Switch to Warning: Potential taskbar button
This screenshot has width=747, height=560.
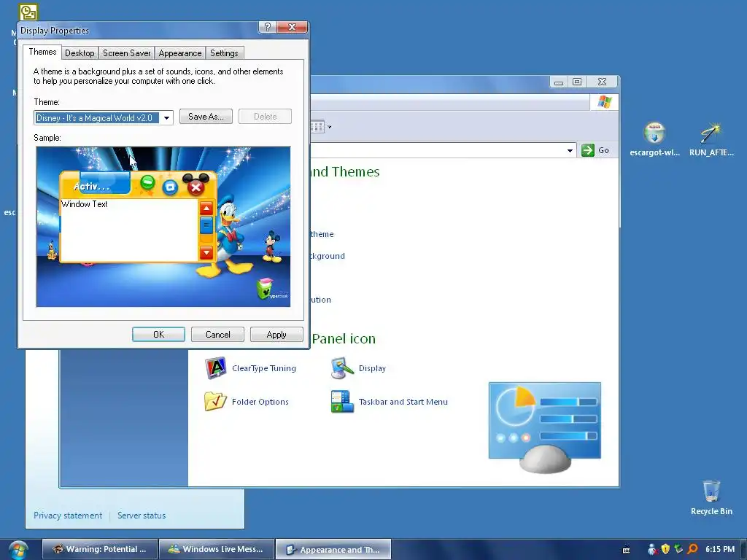click(99, 549)
